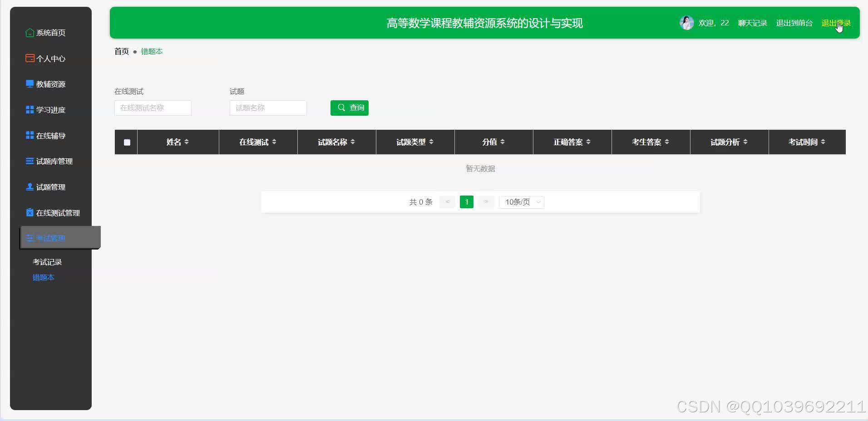Open the 学习进度 panel
The image size is (868, 421).
pos(50,109)
